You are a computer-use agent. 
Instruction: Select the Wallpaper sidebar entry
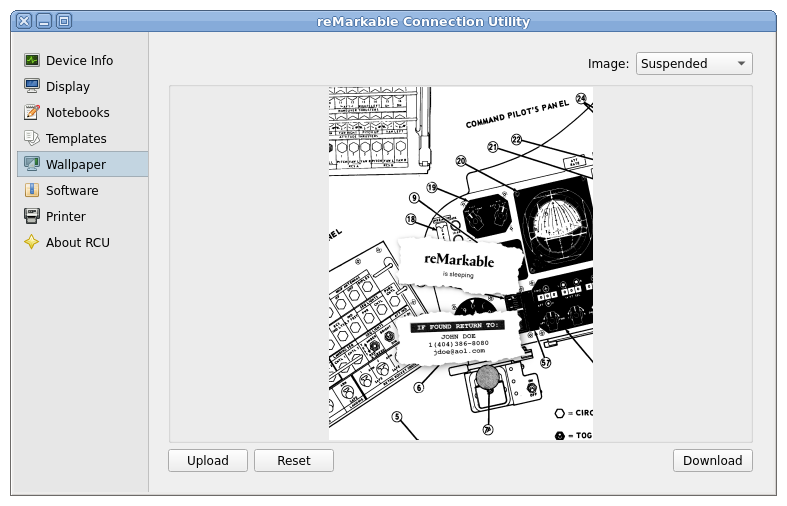83,164
